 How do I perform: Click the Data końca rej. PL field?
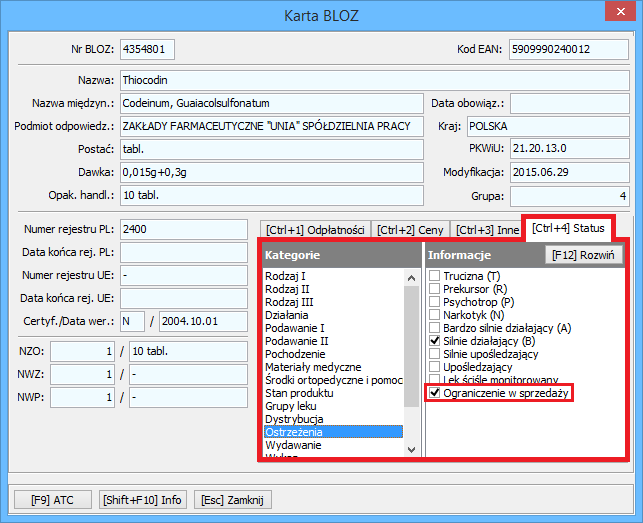click(184, 252)
